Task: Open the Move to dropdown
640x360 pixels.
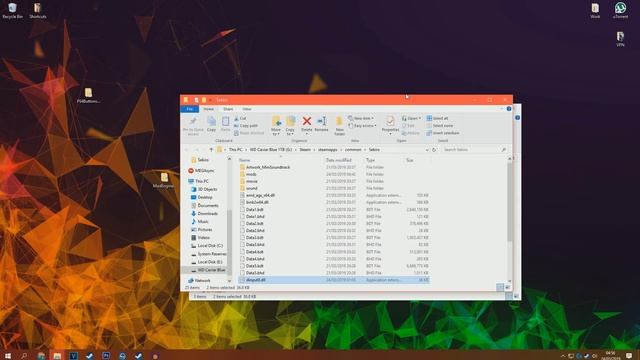Action: [x=276, y=132]
